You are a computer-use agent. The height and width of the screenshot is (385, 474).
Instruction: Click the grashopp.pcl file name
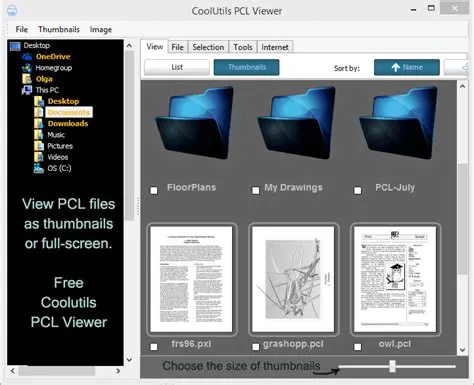(x=293, y=344)
